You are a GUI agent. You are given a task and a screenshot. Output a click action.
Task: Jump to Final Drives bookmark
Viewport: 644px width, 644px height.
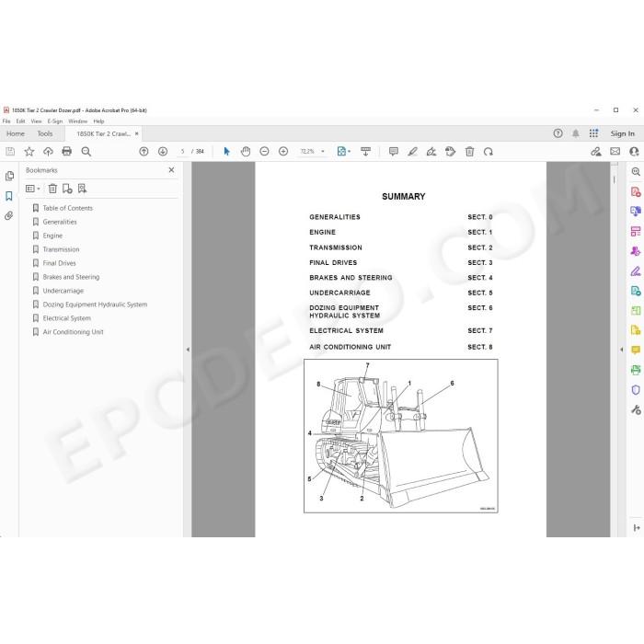pos(59,263)
